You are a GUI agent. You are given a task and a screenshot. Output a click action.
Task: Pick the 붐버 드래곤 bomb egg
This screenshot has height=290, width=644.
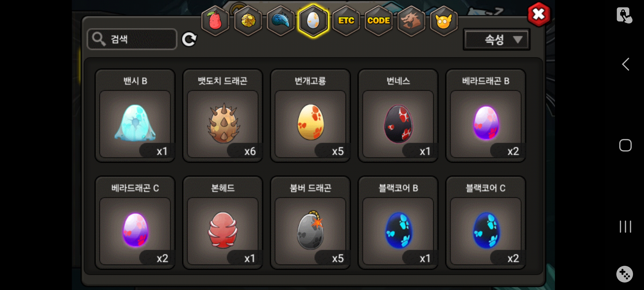point(310,223)
